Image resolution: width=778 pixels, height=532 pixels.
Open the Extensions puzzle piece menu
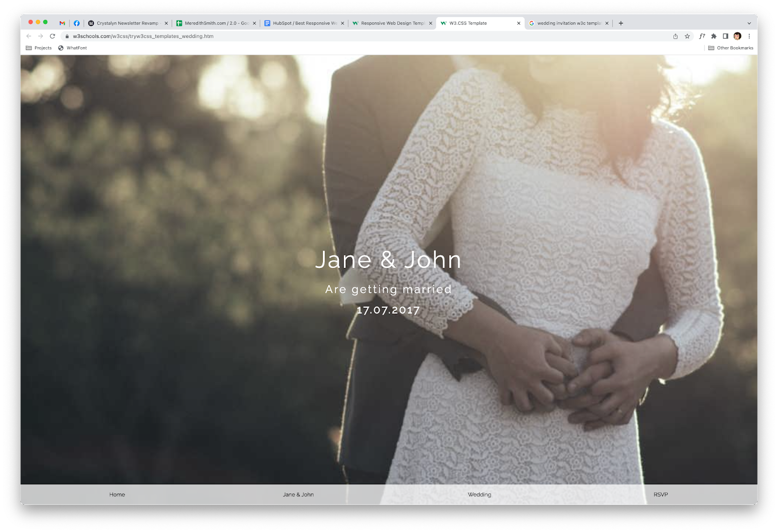coord(713,36)
